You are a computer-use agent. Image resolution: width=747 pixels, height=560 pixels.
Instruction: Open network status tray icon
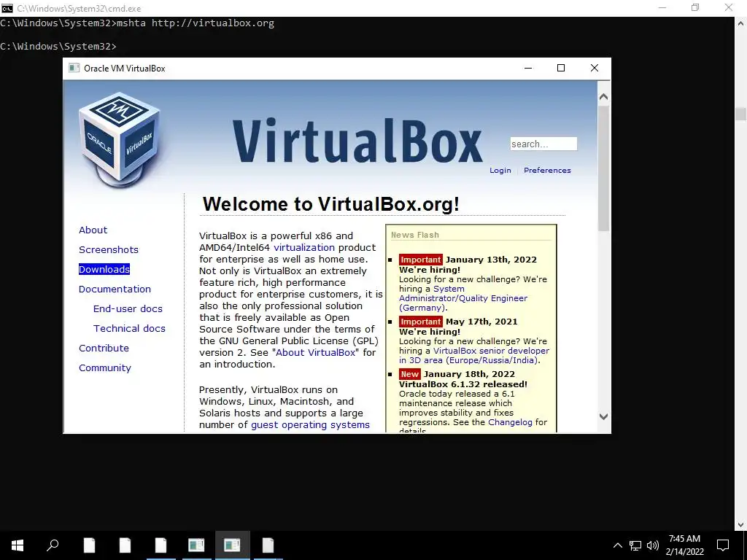635,545
